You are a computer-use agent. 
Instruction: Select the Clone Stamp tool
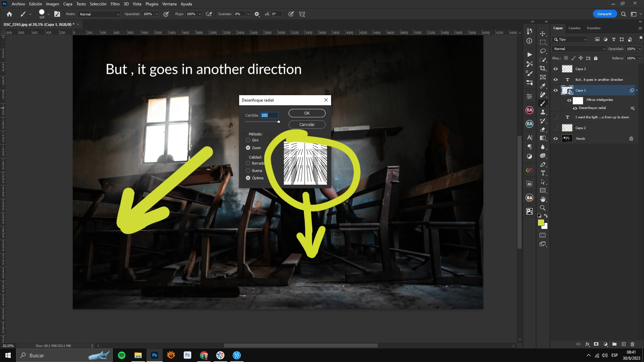pos(542,112)
